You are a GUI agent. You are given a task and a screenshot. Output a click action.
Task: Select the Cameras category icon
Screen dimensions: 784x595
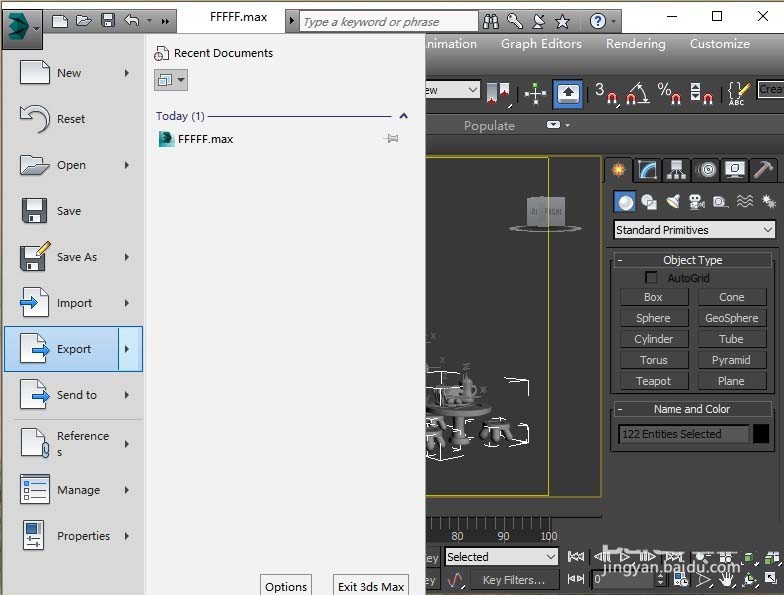(x=696, y=202)
